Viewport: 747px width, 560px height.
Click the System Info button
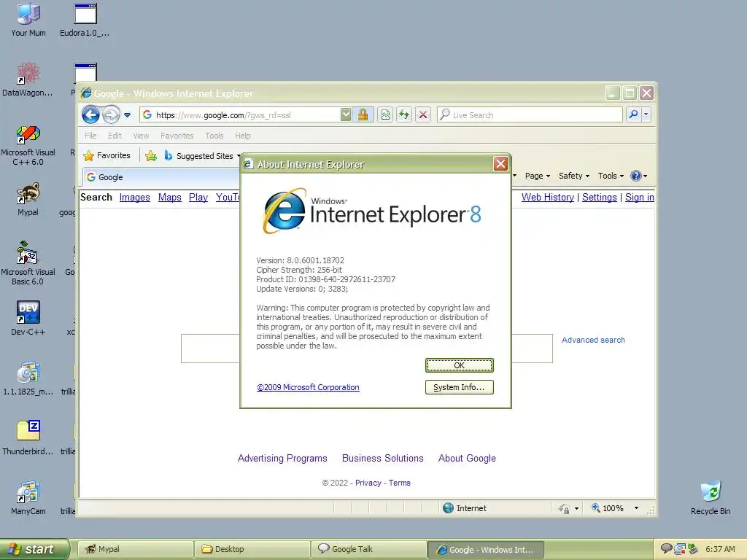(x=460, y=387)
